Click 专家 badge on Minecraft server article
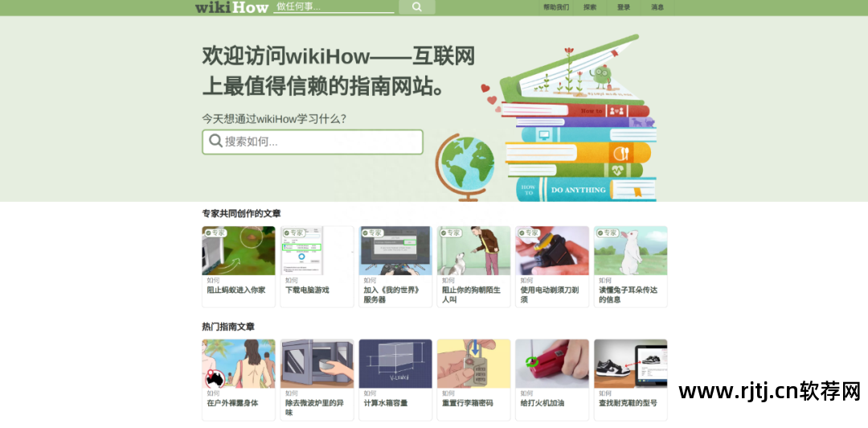 (x=373, y=233)
